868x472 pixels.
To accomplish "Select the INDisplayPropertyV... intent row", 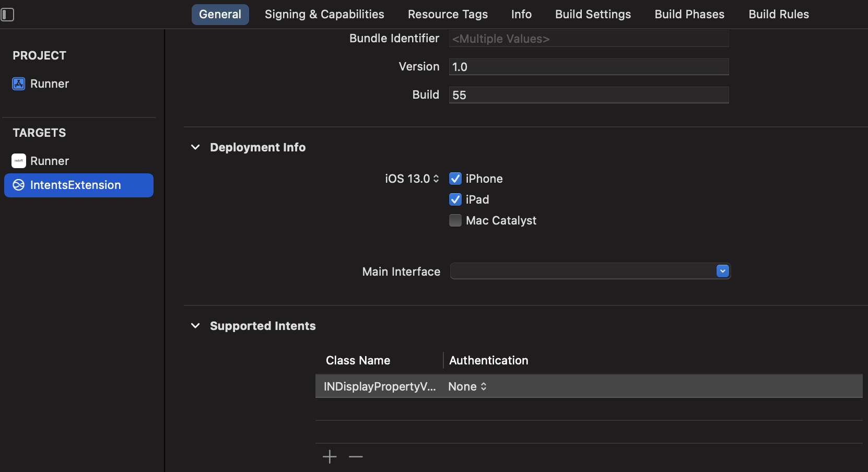I will [379, 386].
